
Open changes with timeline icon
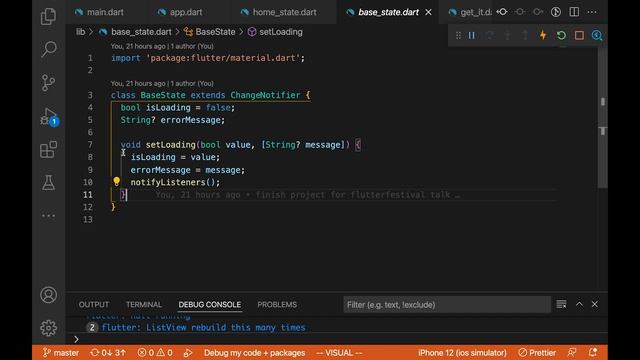[x=556, y=12]
